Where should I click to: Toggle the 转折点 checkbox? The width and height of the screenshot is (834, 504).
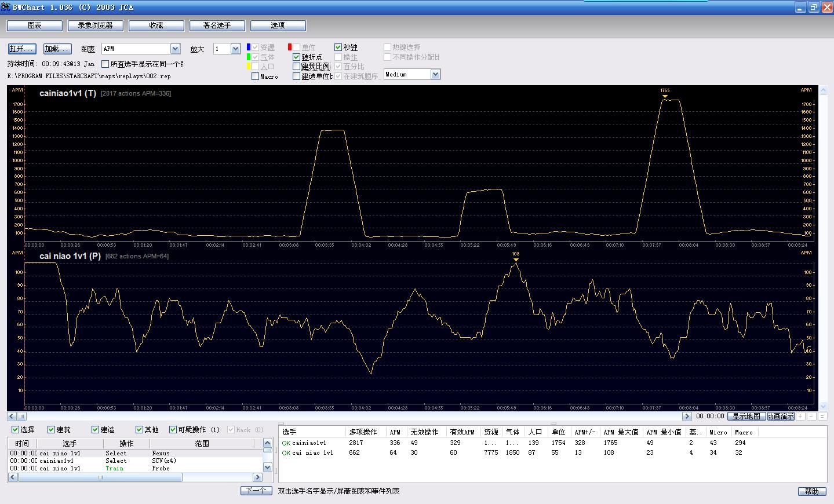pos(297,57)
